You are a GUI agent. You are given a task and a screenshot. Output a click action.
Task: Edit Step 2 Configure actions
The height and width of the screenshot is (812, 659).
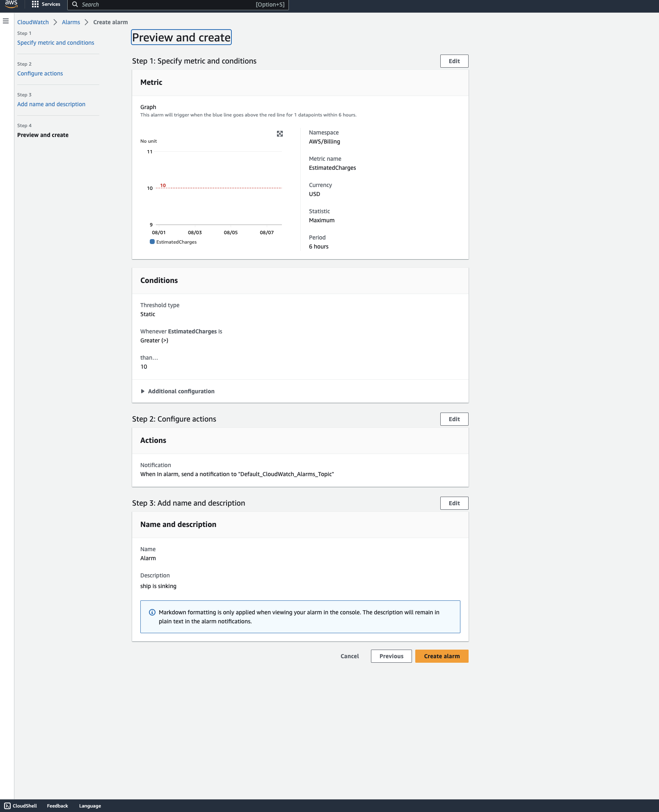pos(454,419)
